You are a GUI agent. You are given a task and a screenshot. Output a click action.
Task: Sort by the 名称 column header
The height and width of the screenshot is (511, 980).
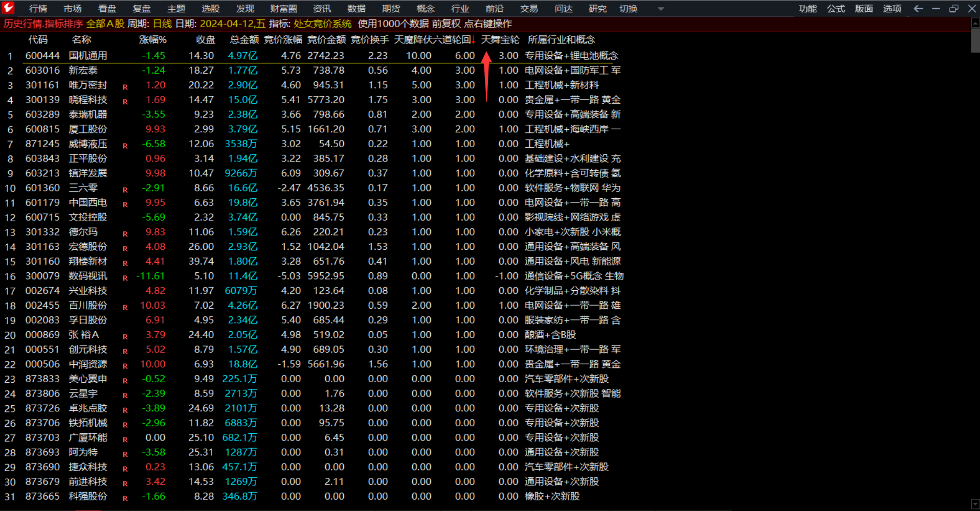[x=82, y=40]
